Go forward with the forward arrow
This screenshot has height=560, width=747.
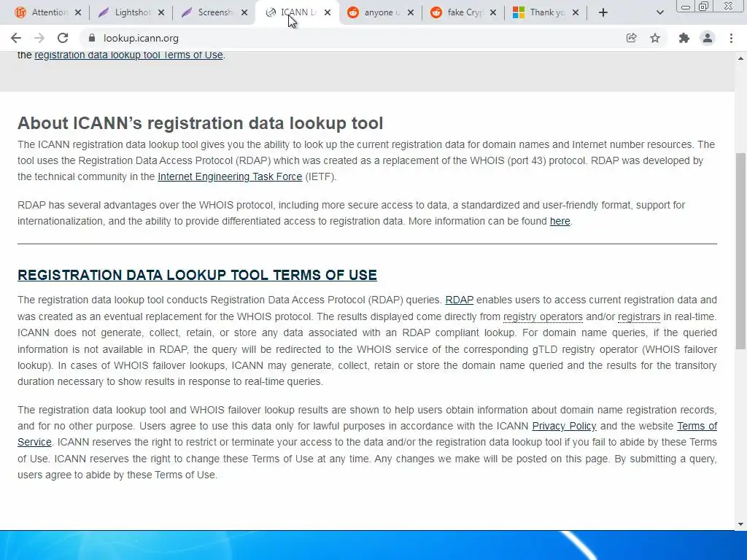pyautogui.click(x=39, y=38)
